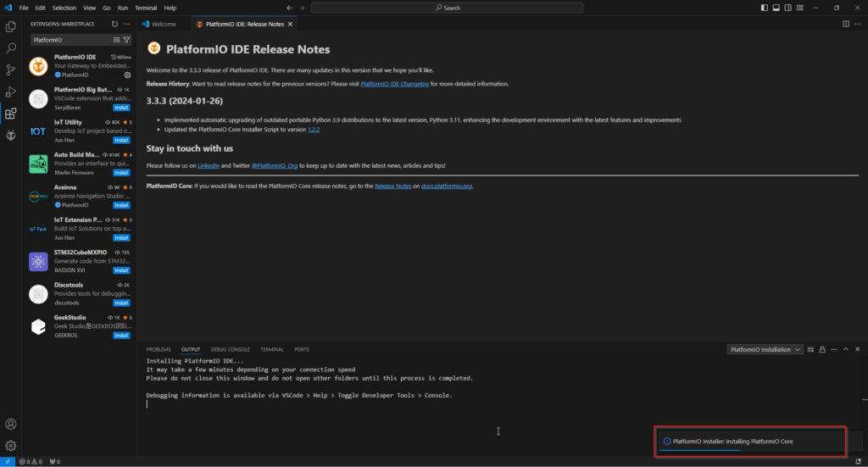The image size is (868, 467).
Task: Install the IoT Utility extension
Action: [x=121, y=141]
